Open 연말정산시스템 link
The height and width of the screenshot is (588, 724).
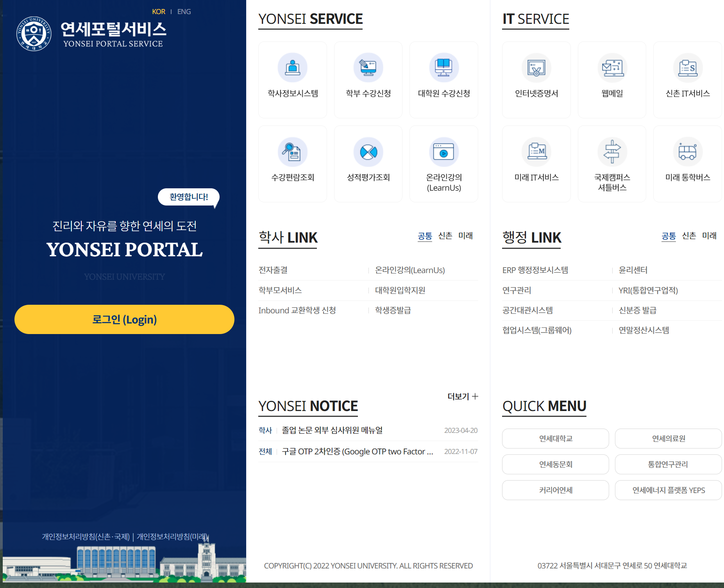point(644,330)
